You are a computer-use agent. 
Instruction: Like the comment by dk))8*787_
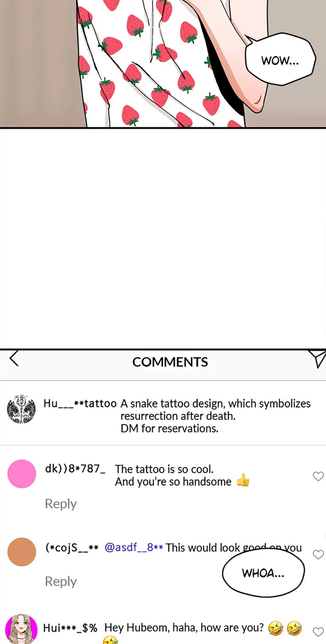(318, 476)
